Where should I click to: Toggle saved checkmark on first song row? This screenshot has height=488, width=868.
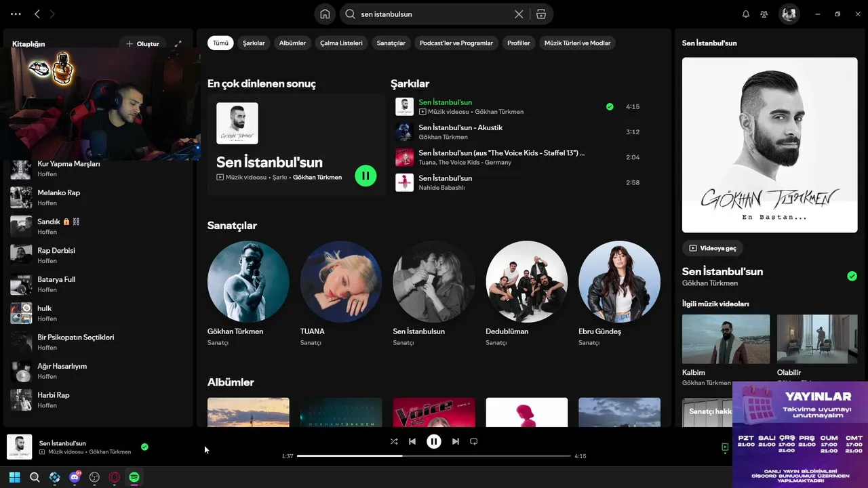click(x=610, y=106)
